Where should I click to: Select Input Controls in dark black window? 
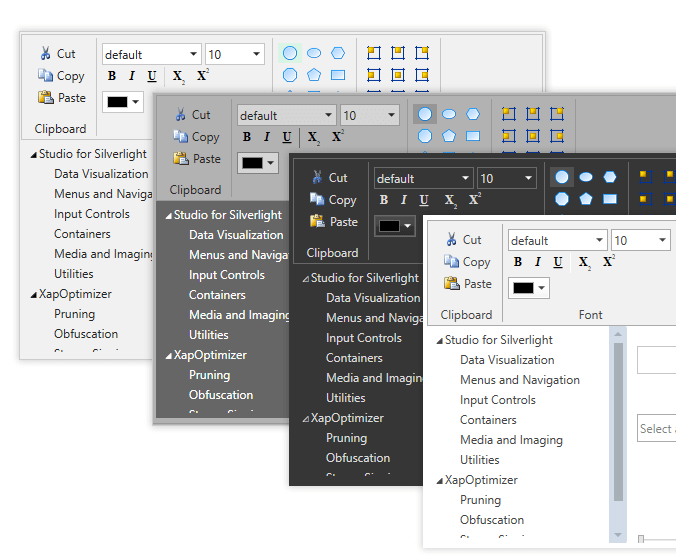pos(363,338)
